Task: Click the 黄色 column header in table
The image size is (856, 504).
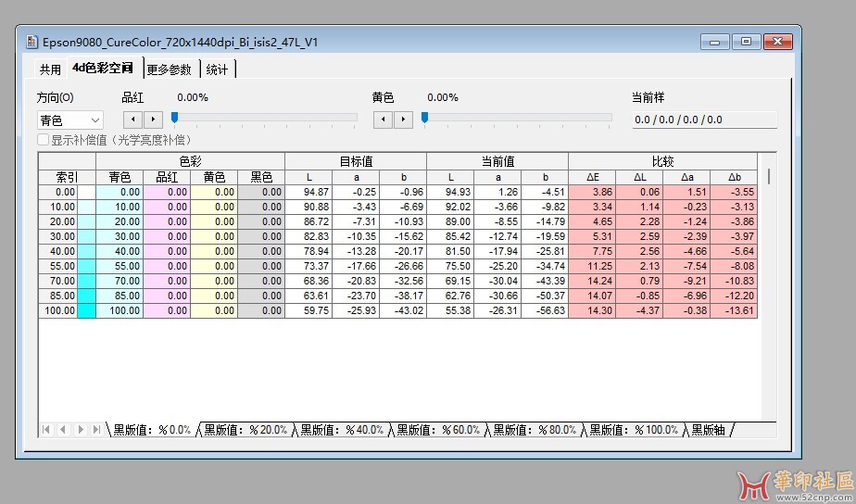Action: [x=214, y=178]
